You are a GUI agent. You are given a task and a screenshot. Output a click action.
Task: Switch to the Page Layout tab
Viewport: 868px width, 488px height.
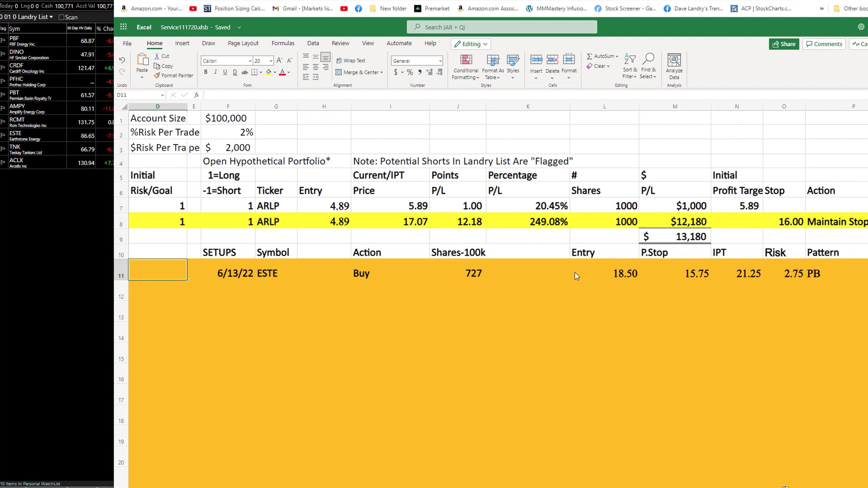point(243,43)
